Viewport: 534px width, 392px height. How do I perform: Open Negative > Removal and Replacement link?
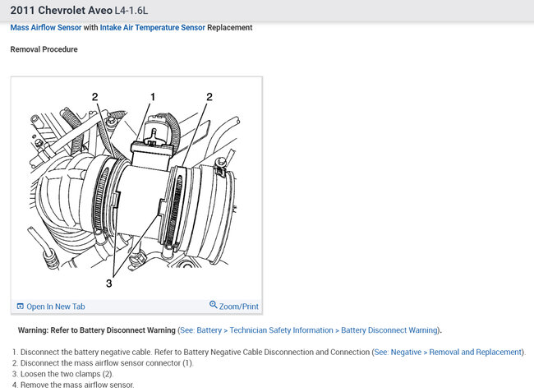448,353
